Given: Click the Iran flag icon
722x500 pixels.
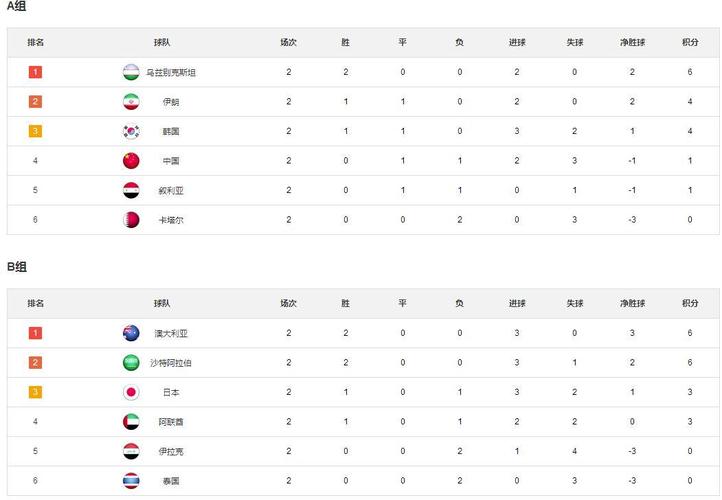Looking at the screenshot, I should [131, 102].
